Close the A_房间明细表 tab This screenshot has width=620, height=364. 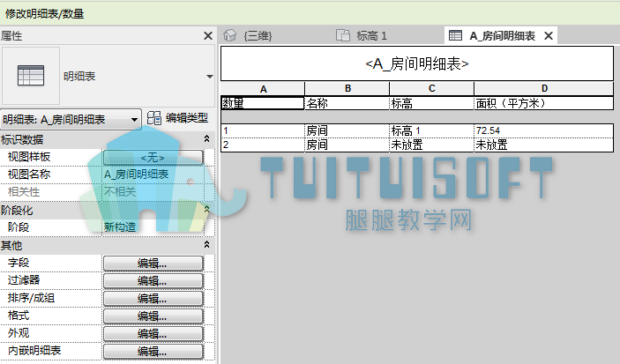[x=549, y=36]
